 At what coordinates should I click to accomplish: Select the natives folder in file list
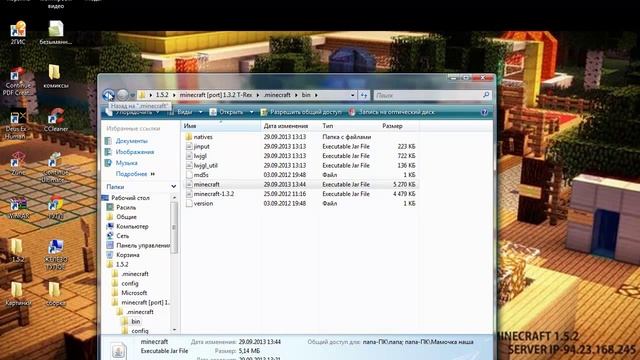point(203,137)
